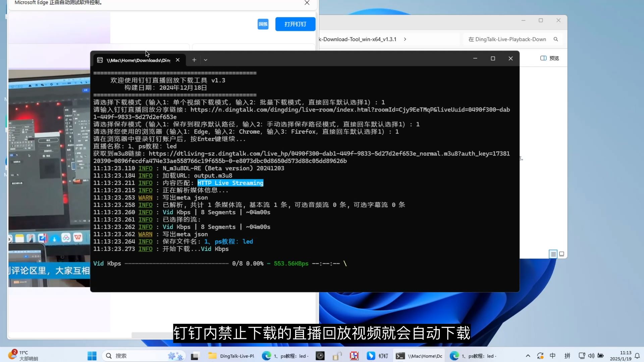Open the red pinned app icon in taskbar

click(x=354, y=356)
